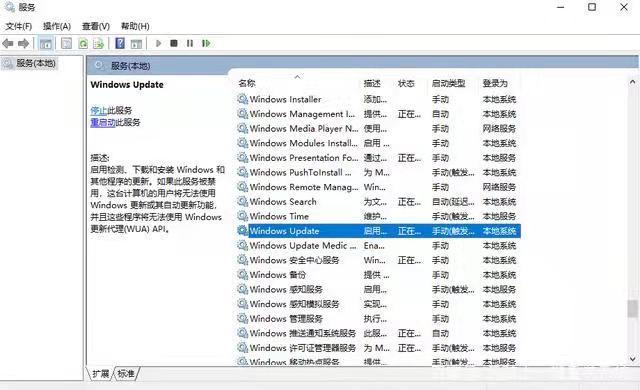
Task: Select the Windows Modules Install... row
Action: [x=378, y=143]
